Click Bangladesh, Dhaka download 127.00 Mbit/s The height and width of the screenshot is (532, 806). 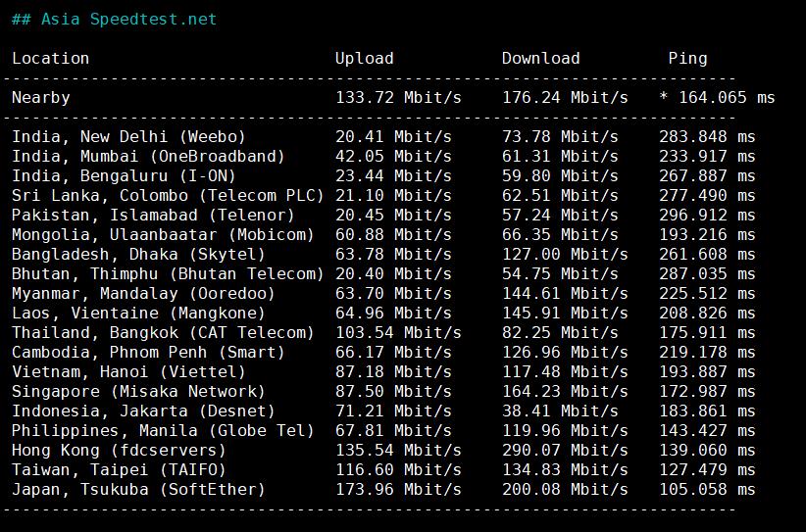point(565,254)
